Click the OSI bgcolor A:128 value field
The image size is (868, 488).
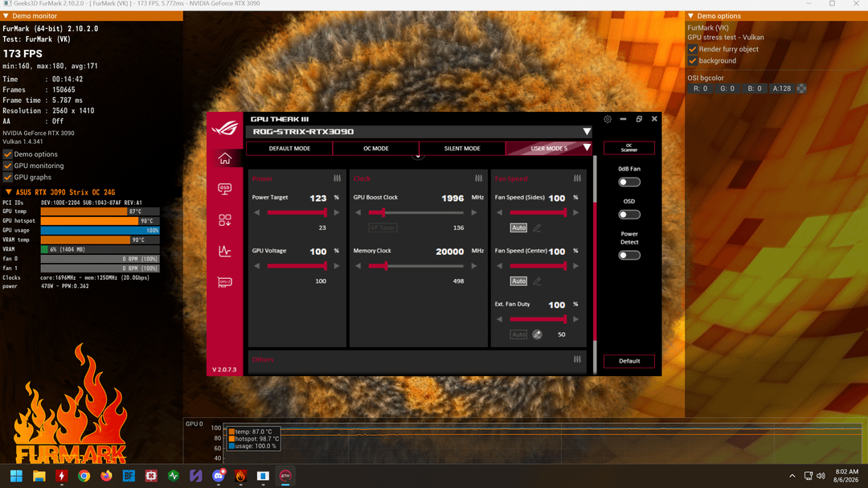tap(782, 88)
